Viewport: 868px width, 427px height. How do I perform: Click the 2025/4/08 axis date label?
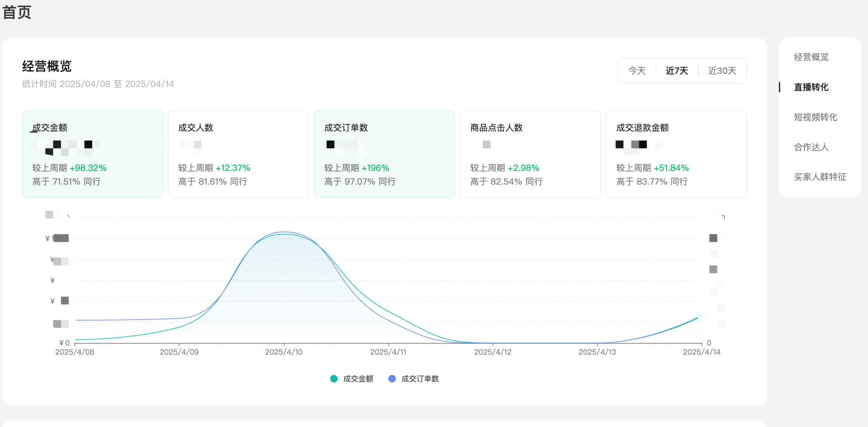coord(75,352)
